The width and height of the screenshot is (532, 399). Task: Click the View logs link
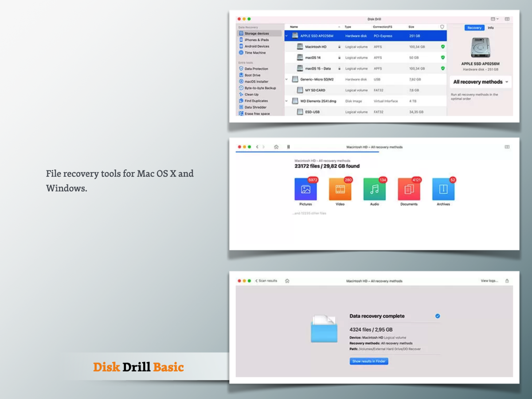[489, 281]
